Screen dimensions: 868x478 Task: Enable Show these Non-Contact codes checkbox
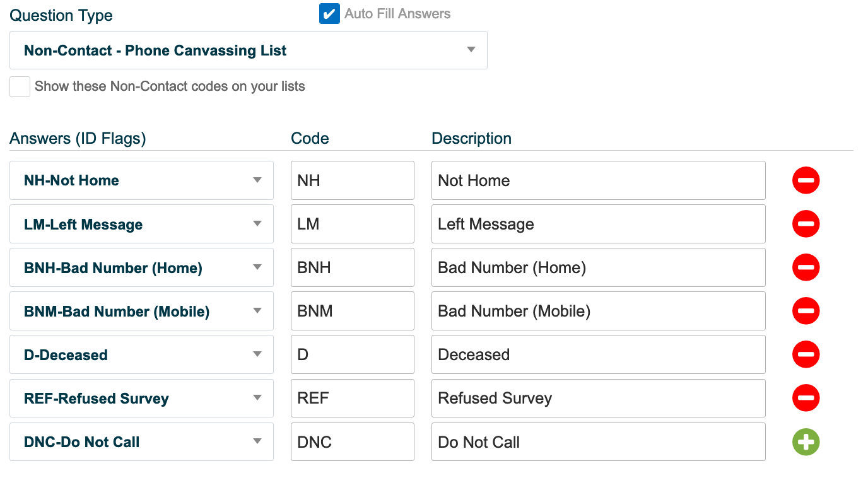20,86
